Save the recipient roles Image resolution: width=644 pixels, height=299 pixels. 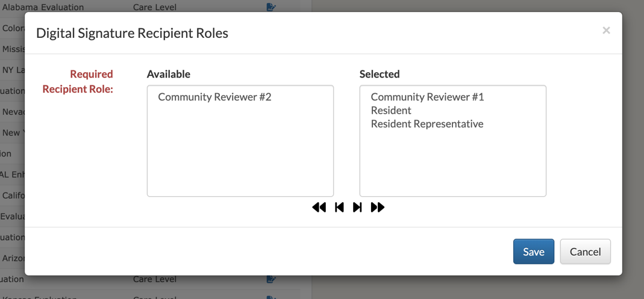pos(534,251)
